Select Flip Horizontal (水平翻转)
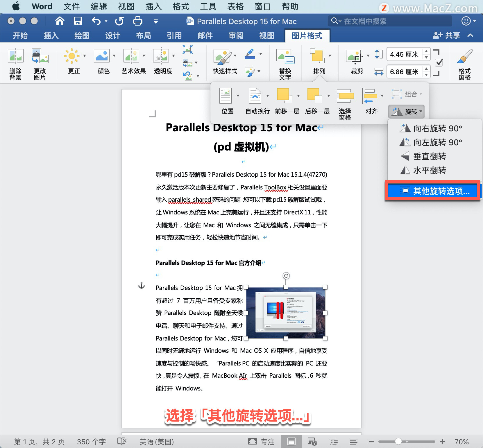 click(435, 170)
